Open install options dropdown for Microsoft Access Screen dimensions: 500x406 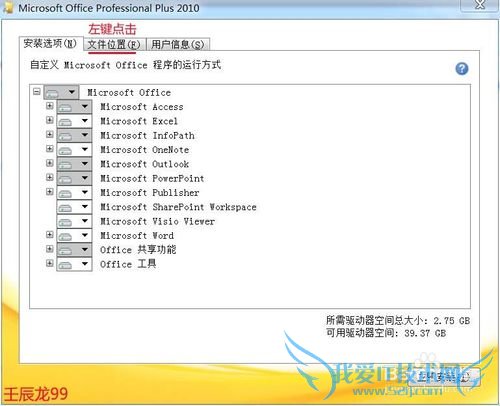74,107
